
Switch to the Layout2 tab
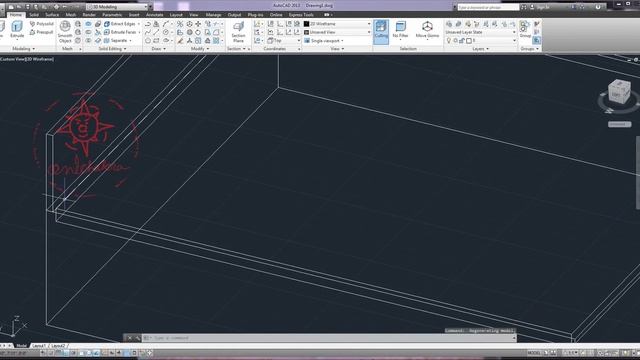point(58,346)
